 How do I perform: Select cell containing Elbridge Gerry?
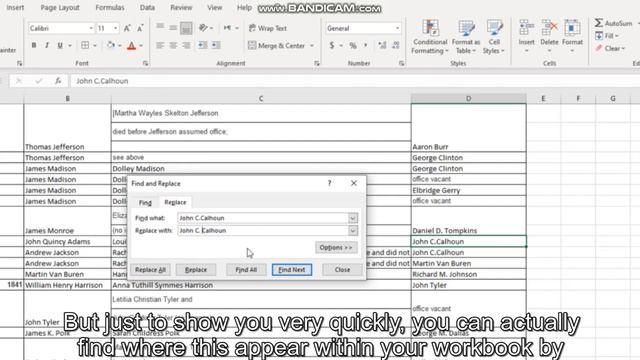click(x=469, y=190)
